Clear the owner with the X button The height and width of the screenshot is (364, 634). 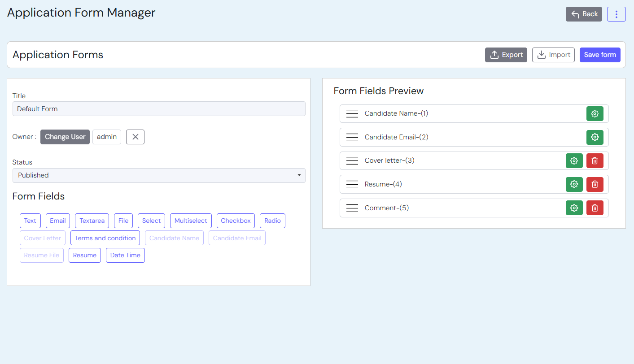tap(135, 137)
